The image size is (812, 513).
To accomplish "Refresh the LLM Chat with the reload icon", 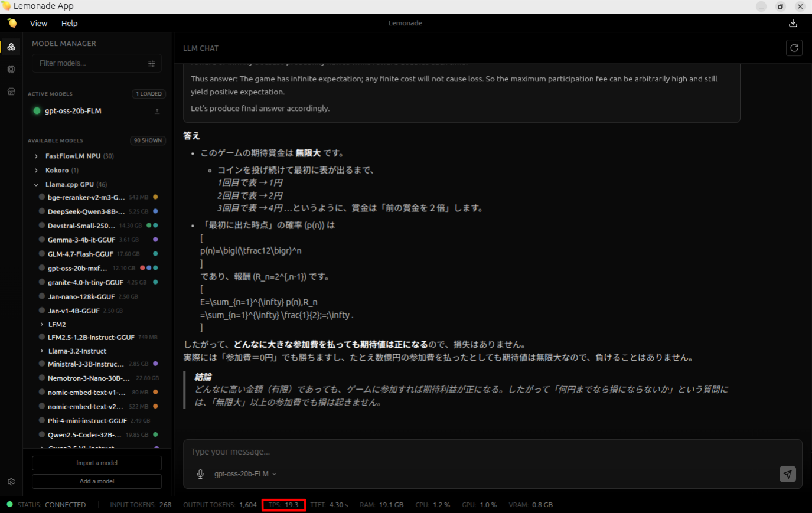I will coord(794,48).
